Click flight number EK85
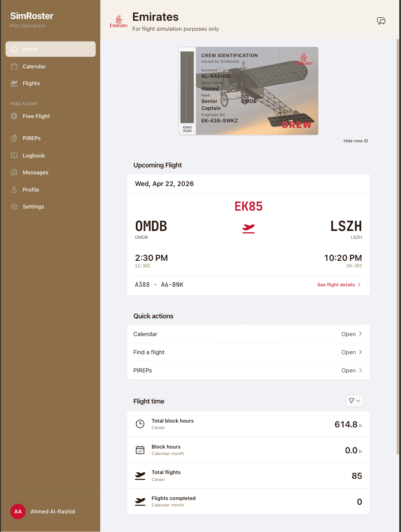The height and width of the screenshot is (532, 401). coord(248,206)
